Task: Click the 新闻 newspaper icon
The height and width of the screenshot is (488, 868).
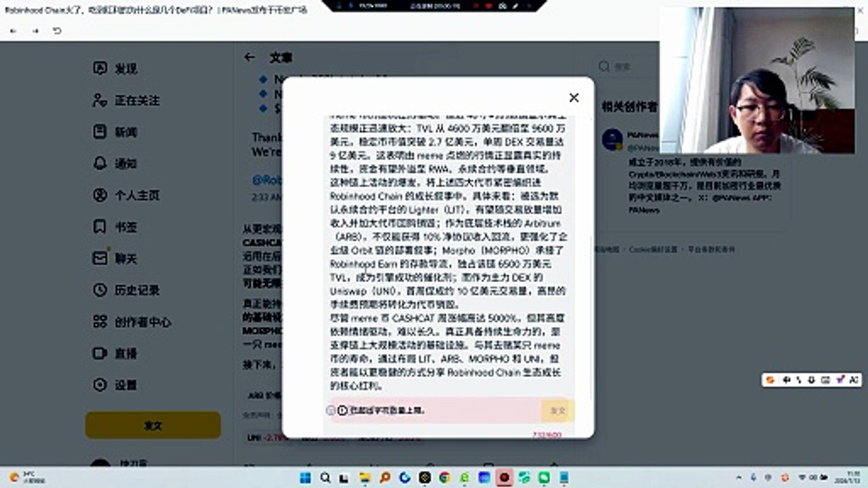Action: pos(100,132)
